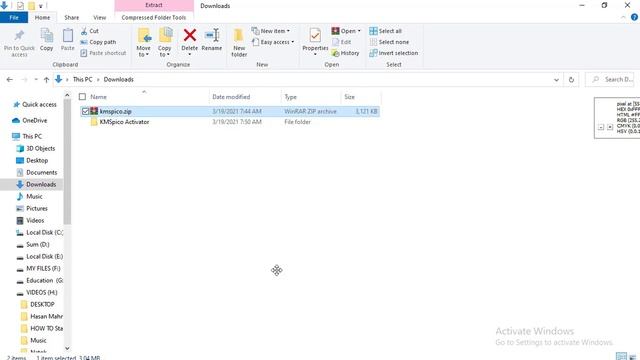Image resolution: width=640 pixels, height=360 pixels.
Task: Open MY FILES (F:) drive
Action: [43, 268]
